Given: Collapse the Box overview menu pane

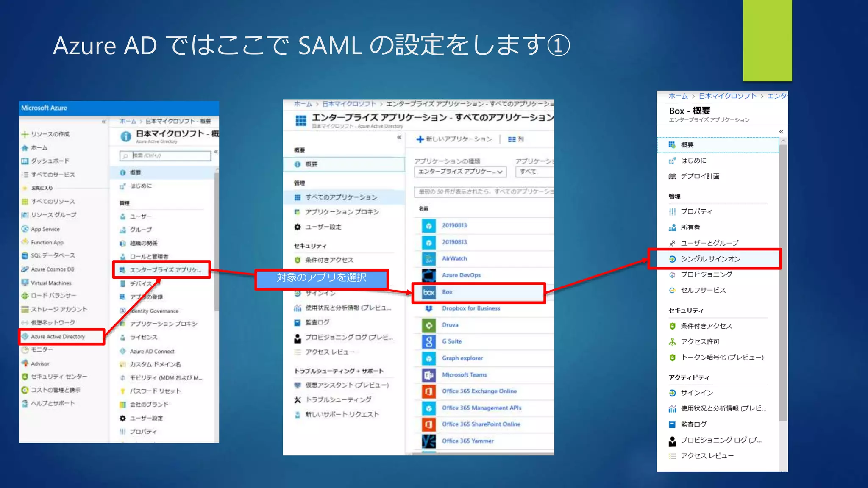Looking at the screenshot, I should pos(781,132).
